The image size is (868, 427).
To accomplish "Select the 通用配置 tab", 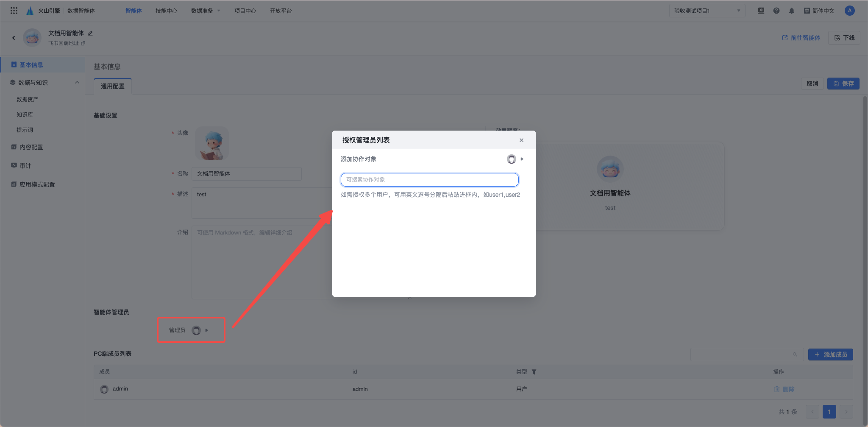I will point(113,86).
